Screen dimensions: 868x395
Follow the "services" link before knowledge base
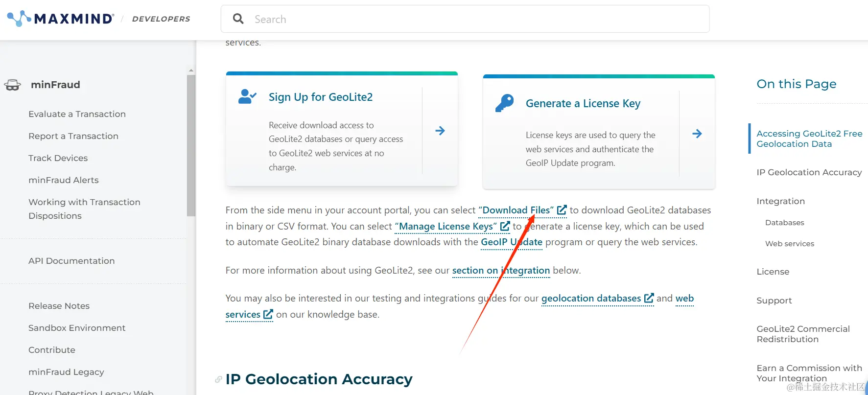[x=243, y=314]
